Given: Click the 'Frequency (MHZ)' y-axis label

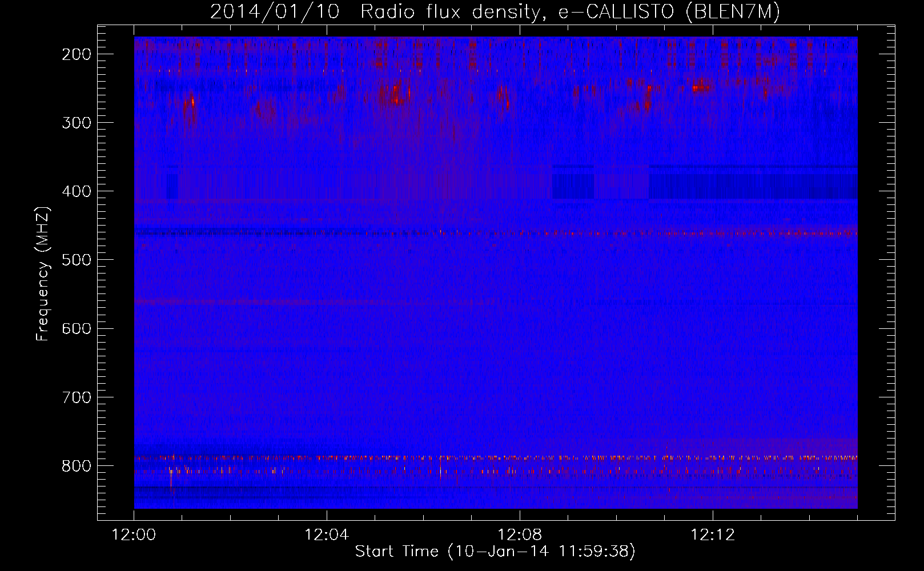Looking at the screenshot, I should click(43, 274).
